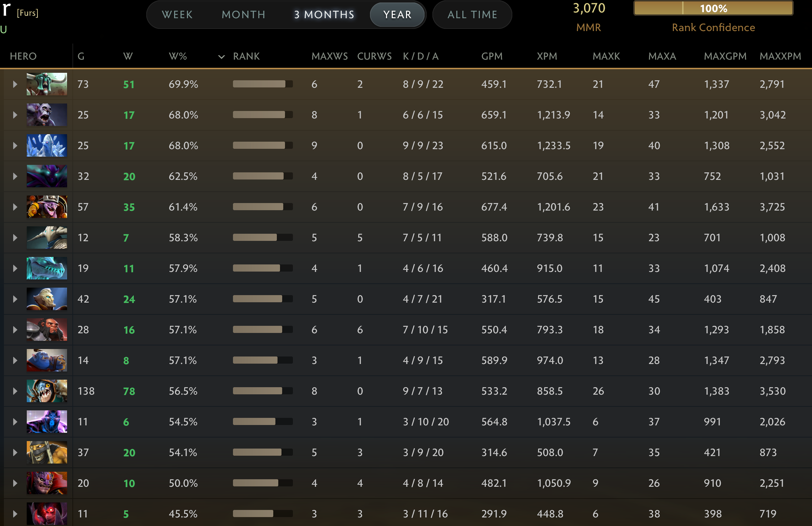Click rank bar in the 56.5% row
Screen dimensions: 812x526
coord(263,391)
